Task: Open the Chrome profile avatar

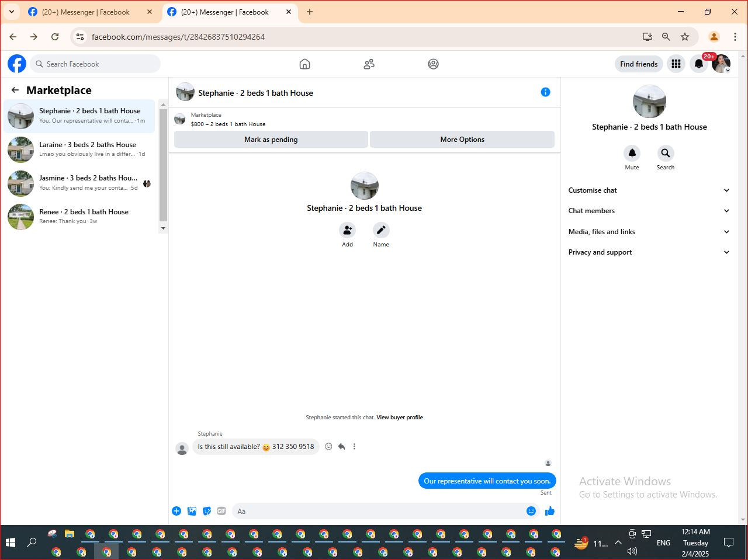Action: [714, 37]
